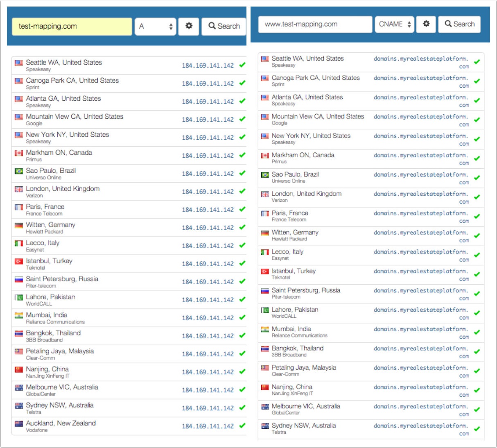
Task: Focus the test-mapping.com domain input field
Action: [x=72, y=26]
